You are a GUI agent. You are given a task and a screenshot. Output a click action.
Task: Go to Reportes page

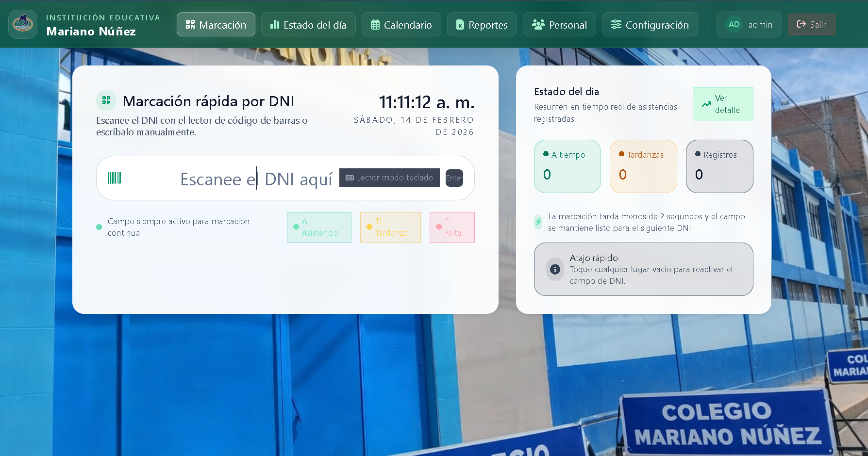coord(482,25)
